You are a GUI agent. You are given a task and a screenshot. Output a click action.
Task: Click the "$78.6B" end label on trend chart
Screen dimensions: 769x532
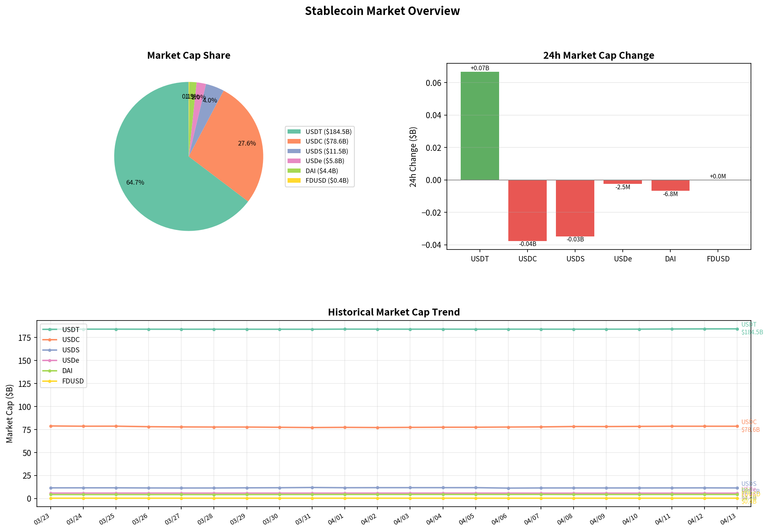(x=751, y=430)
